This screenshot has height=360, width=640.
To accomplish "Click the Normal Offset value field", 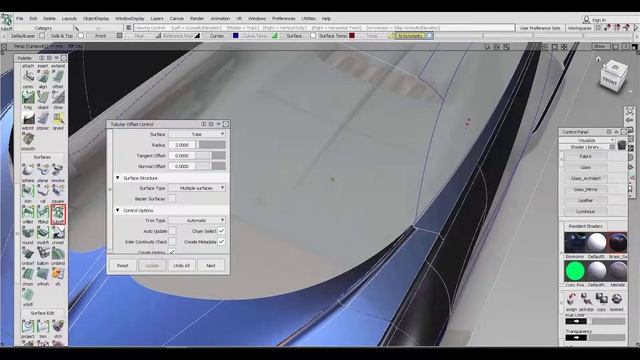I will point(182,166).
